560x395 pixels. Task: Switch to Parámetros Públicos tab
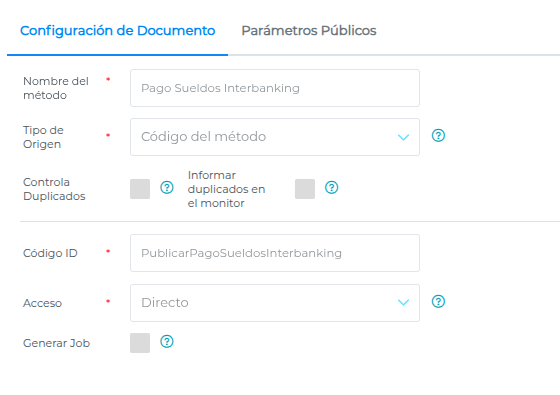click(x=309, y=31)
